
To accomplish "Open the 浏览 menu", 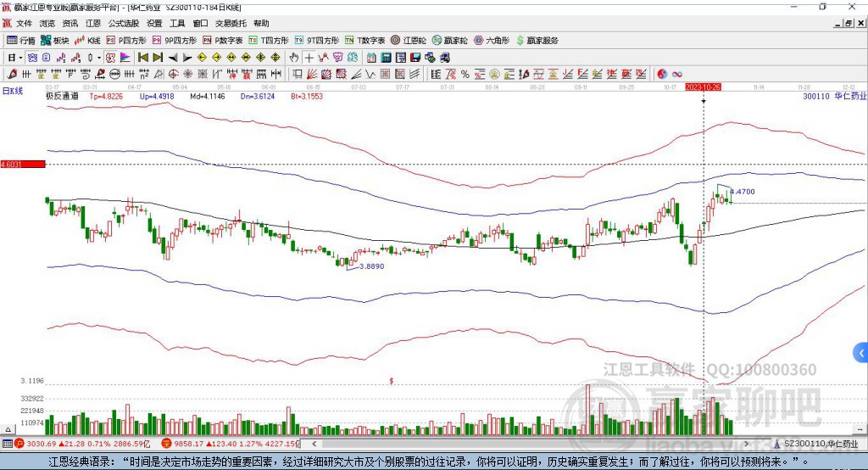I will (47, 23).
